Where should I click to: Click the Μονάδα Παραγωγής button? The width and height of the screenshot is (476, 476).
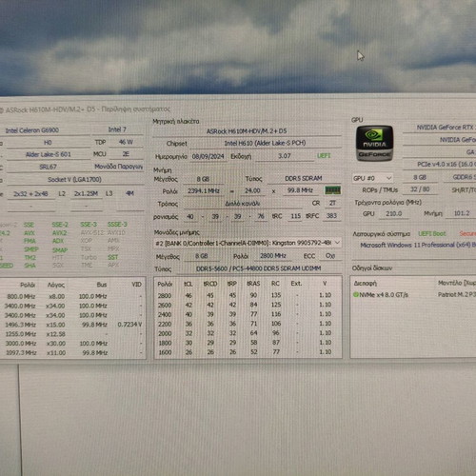119,167
